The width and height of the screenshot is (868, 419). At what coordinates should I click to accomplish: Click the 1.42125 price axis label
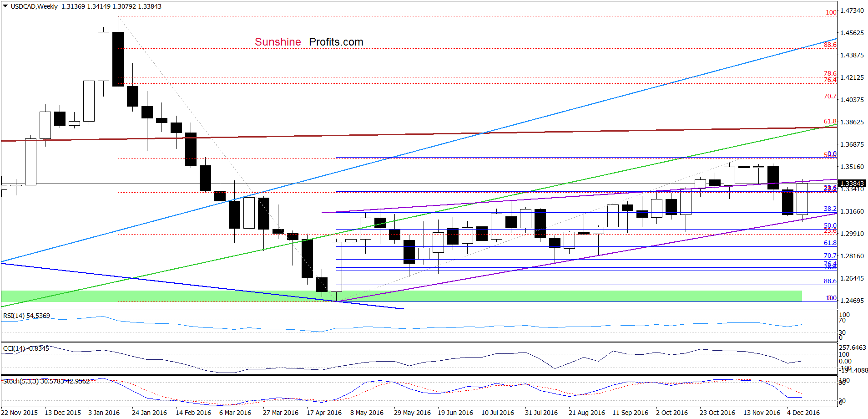tap(852, 77)
